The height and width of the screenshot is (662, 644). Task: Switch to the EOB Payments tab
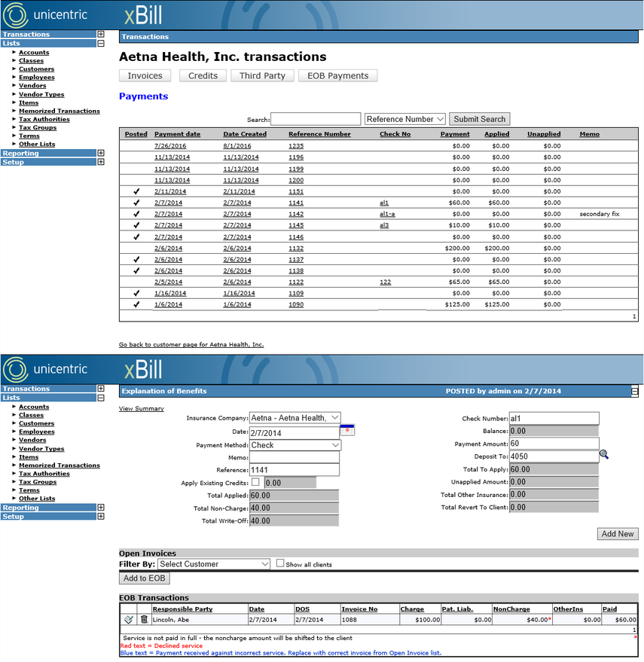(338, 75)
